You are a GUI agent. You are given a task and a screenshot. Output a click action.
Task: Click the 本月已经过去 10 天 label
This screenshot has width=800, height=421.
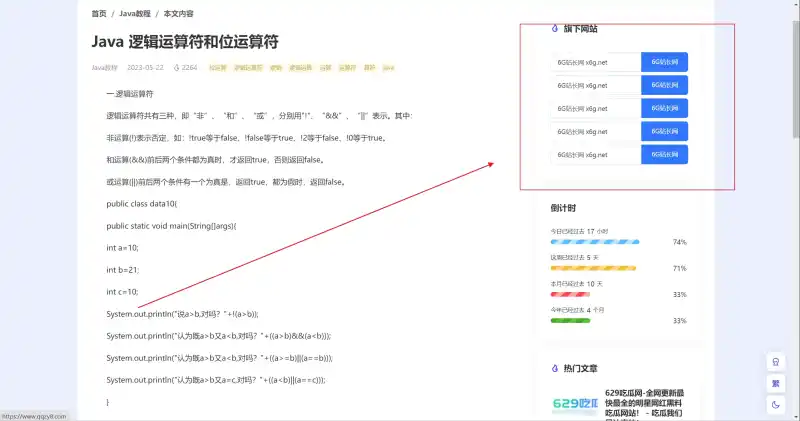tap(576, 284)
